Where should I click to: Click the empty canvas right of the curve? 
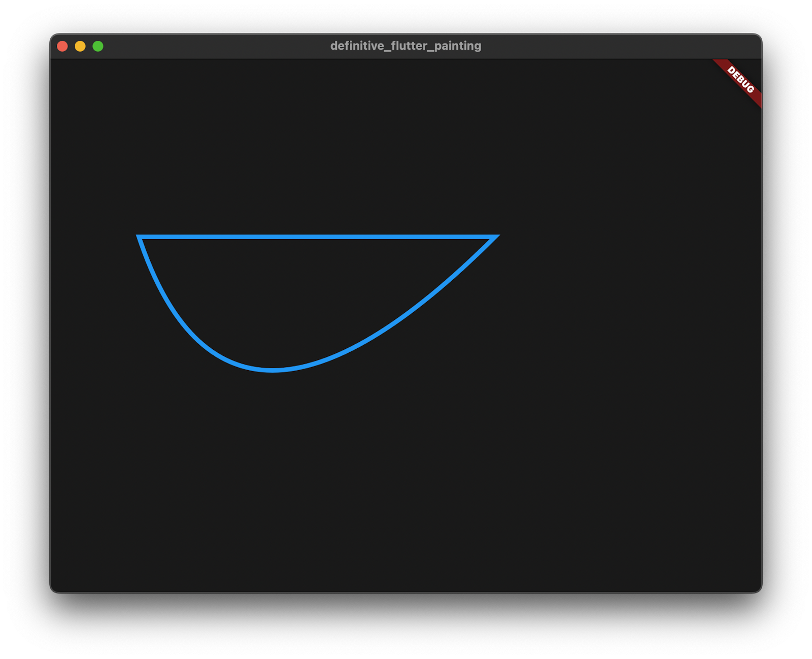point(609,305)
